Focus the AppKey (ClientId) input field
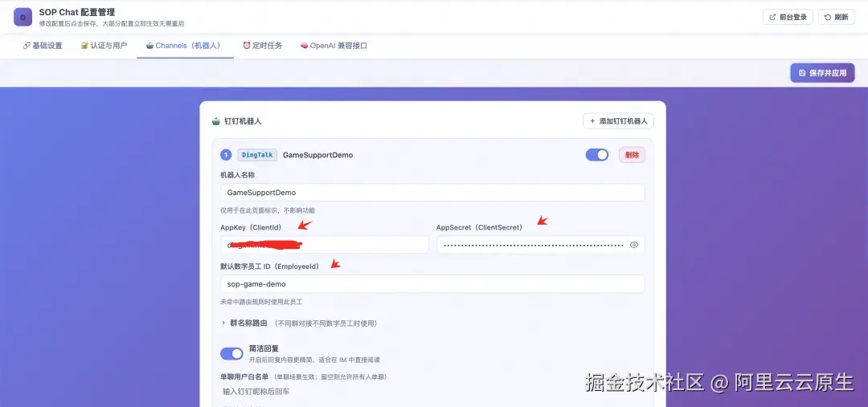Screen dimensions: 868x407 [x=325, y=245]
